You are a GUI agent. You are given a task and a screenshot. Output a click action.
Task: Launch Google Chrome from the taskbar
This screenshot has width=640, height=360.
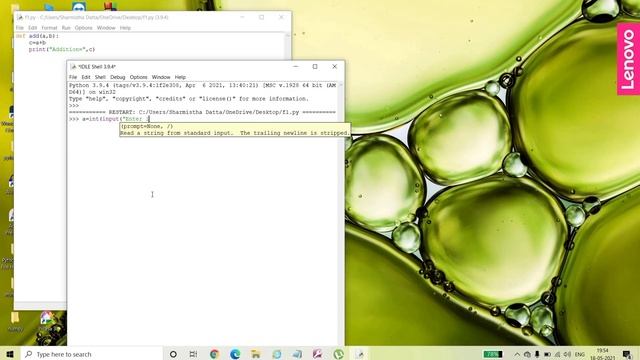click(x=214, y=354)
